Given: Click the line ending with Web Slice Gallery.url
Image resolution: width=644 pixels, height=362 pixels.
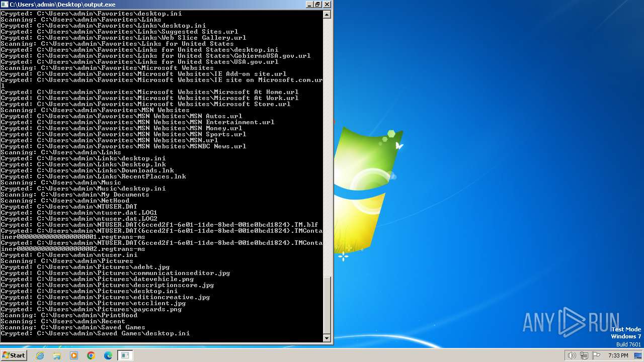Looking at the screenshot, I should tap(123, 38).
